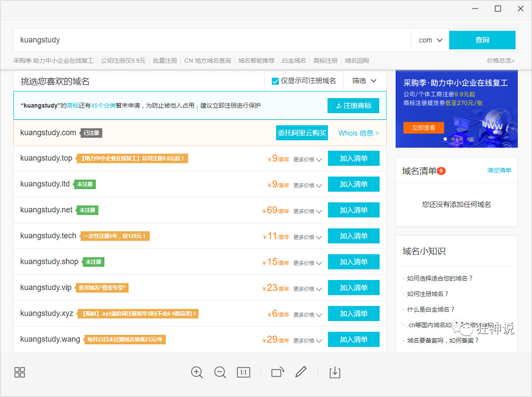Add kuangstudy.shop to the list
The width and height of the screenshot is (532, 397).
tap(354, 262)
